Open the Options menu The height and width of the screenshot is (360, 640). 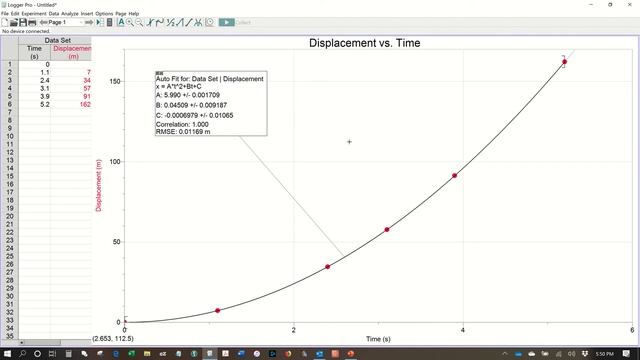point(104,13)
